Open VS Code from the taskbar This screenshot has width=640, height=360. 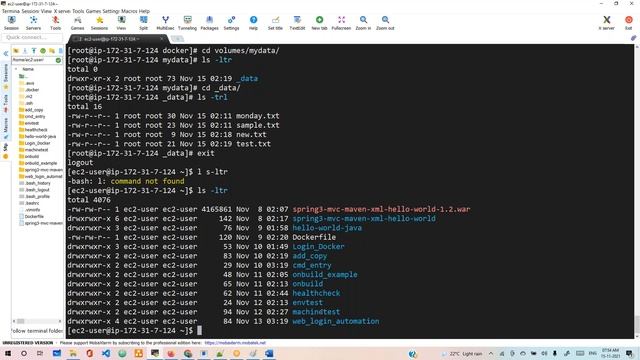(x=106, y=353)
